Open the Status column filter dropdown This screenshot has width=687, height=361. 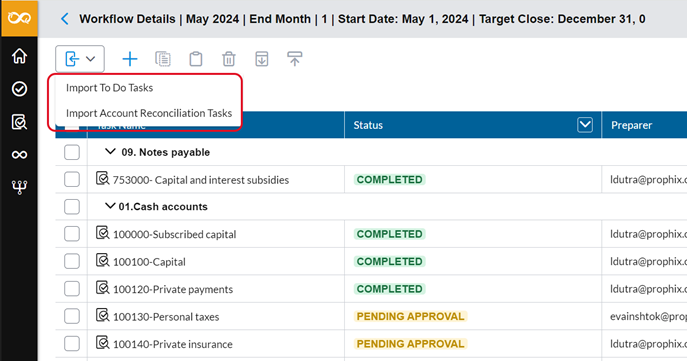coord(585,125)
